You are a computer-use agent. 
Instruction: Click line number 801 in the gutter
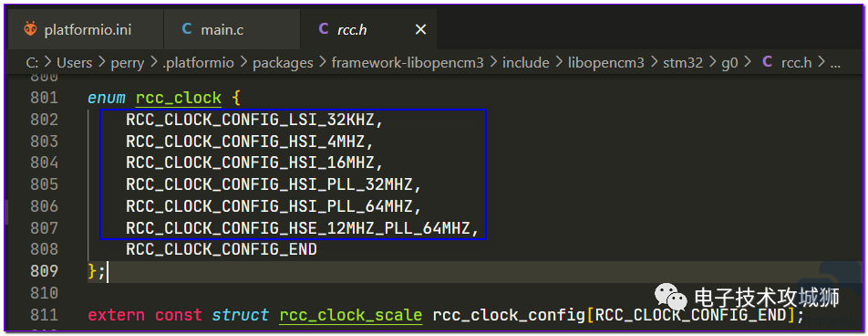(44, 98)
